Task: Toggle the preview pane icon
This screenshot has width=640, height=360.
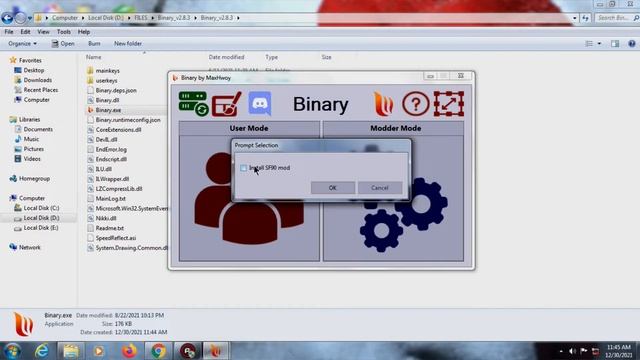Action: (x=615, y=44)
